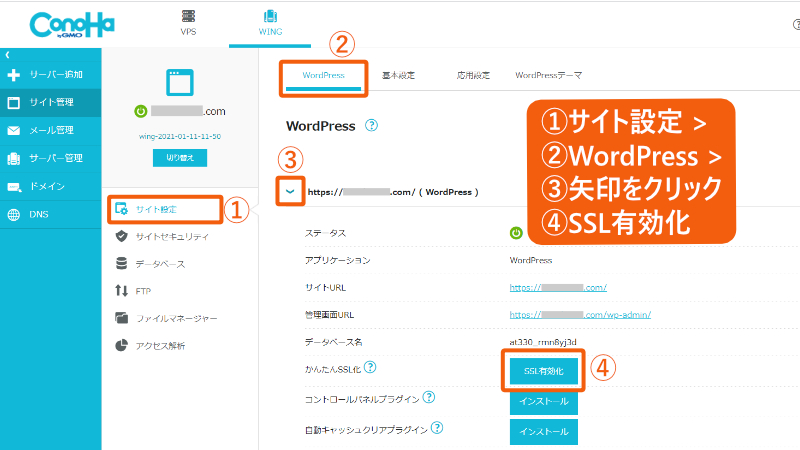Click the envelope icon for メール管理

coord(14,131)
